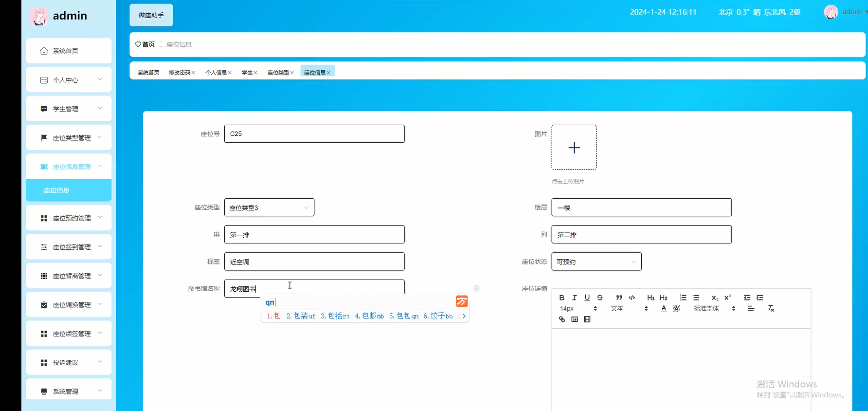Viewport: 868px width, 411px height.
Task: Expand the 学生管理 sidebar menu
Action: click(x=69, y=109)
